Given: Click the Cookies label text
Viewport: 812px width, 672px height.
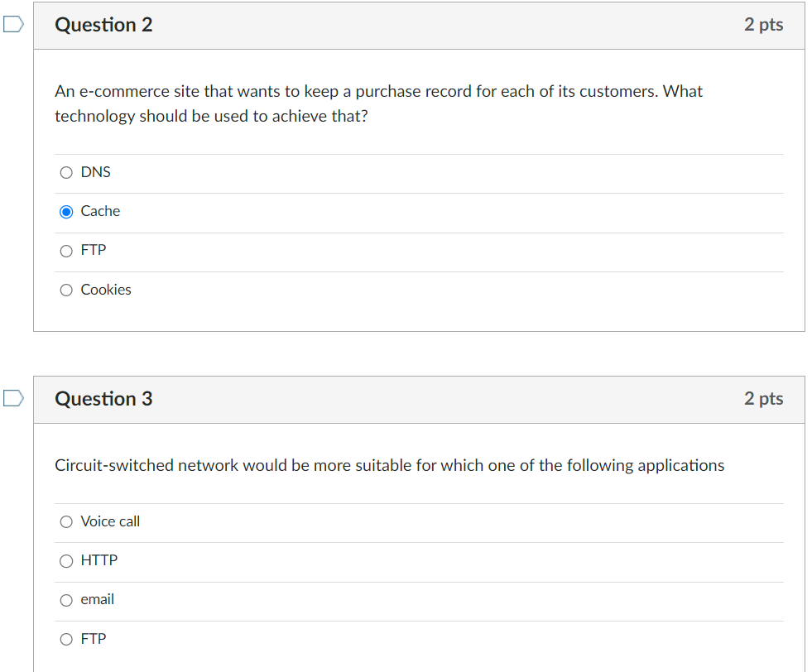Looking at the screenshot, I should (x=106, y=290).
